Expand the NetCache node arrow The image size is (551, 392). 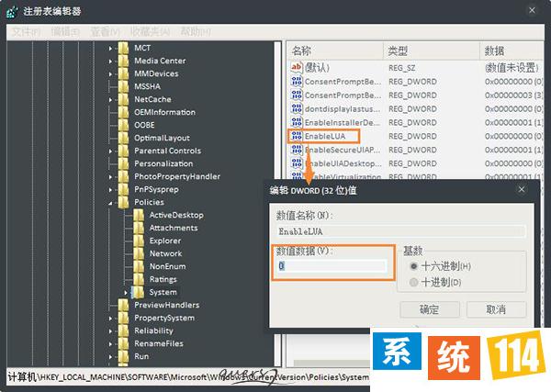[110, 100]
